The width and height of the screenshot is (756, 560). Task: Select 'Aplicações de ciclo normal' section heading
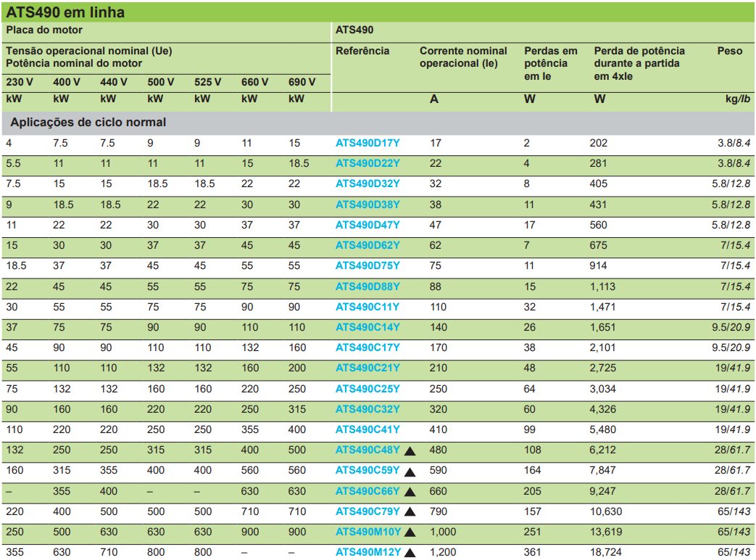click(x=88, y=123)
